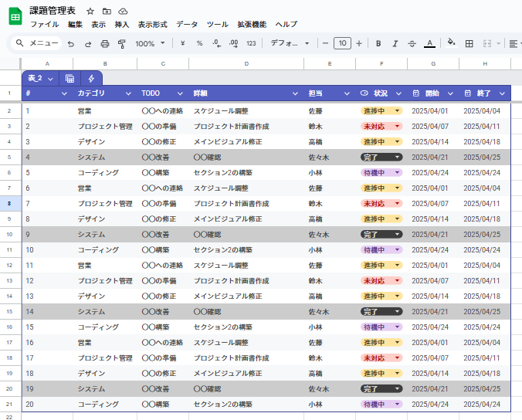This screenshot has height=420, width=522.
Task: Click the 終了 column calendar type icon
Action: pos(468,93)
